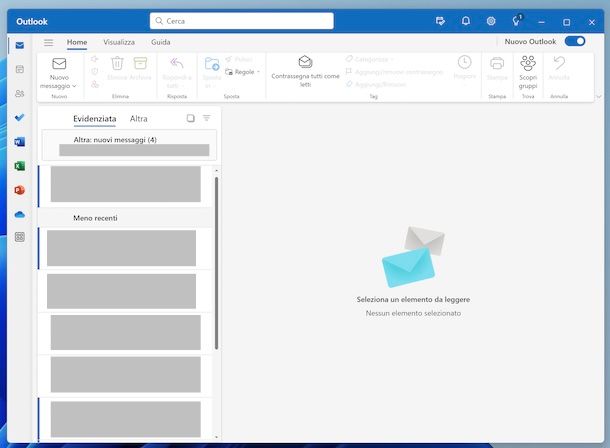Click the message list scrollbar thumb

tap(216, 263)
